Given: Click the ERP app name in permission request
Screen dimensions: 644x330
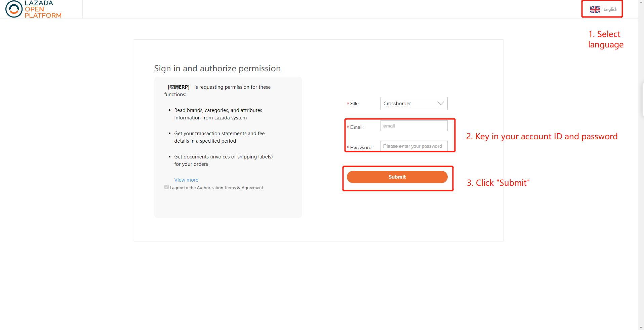Looking at the screenshot, I should point(178,87).
